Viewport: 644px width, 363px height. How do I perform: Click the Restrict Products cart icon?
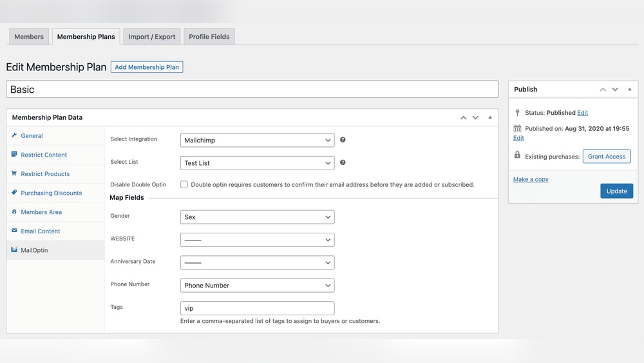click(x=14, y=173)
